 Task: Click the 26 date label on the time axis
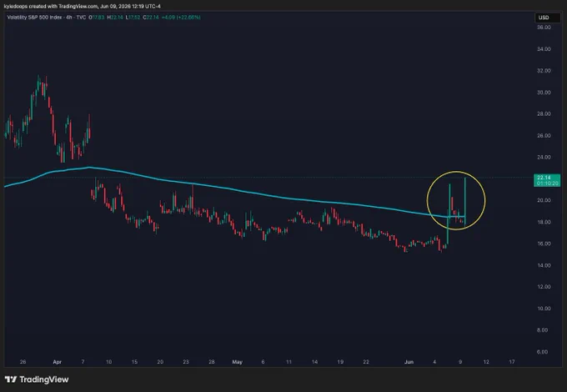[23, 362]
